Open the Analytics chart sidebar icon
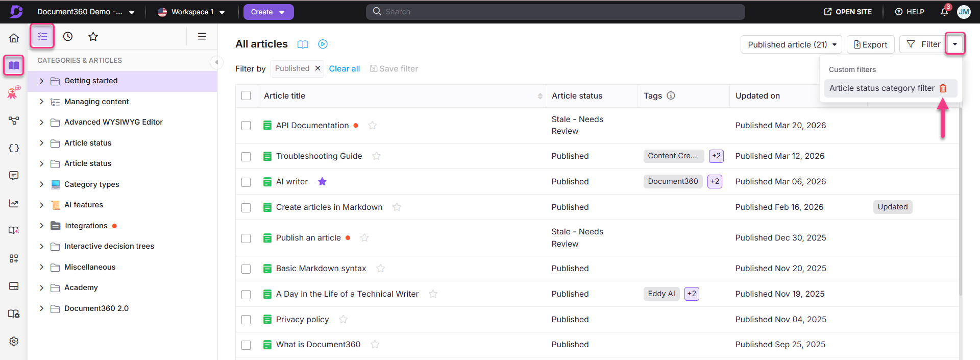The width and height of the screenshot is (980, 360). [x=14, y=203]
